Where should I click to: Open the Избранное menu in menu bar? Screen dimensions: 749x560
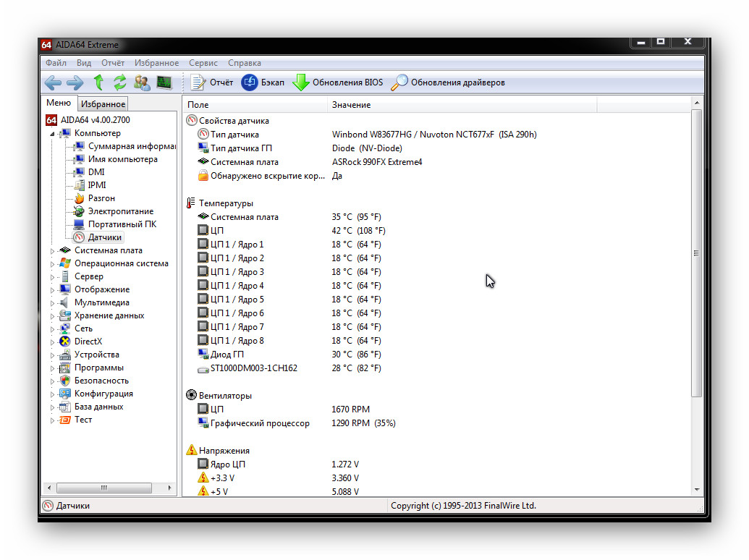click(156, 63)
